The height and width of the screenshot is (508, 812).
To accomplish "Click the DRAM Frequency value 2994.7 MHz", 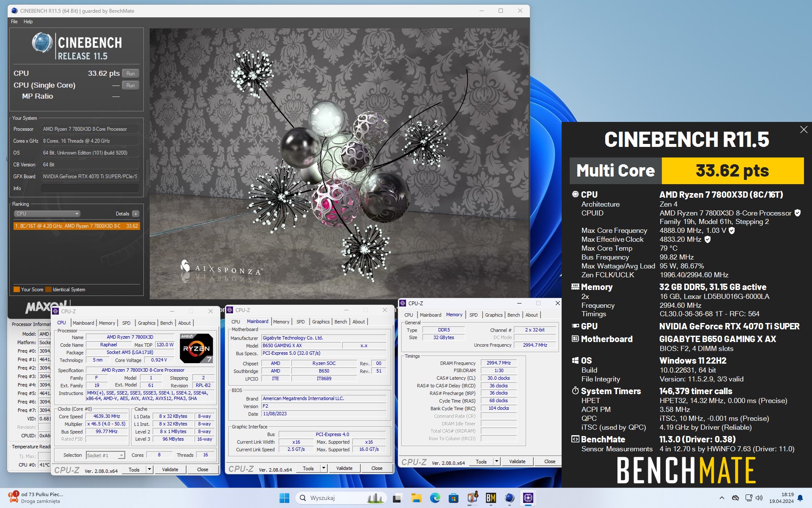I will [499, 363].
